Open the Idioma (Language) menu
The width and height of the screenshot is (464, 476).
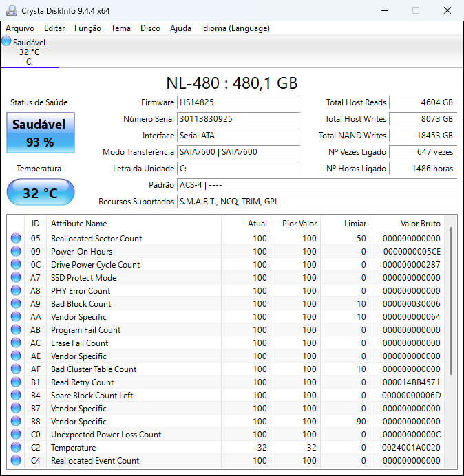tap(235, 28)
